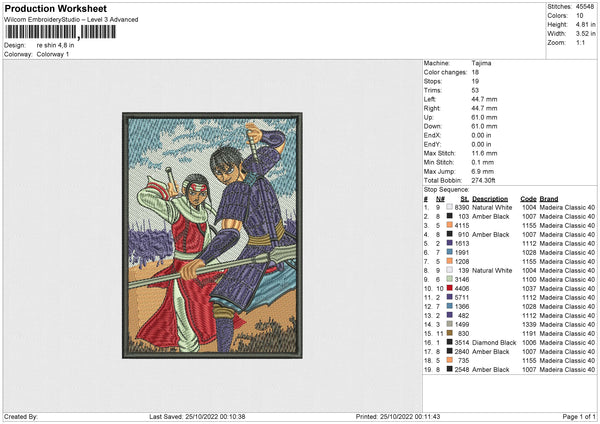
Task: Click the Height value '4.81 in'
Action: 585,24
